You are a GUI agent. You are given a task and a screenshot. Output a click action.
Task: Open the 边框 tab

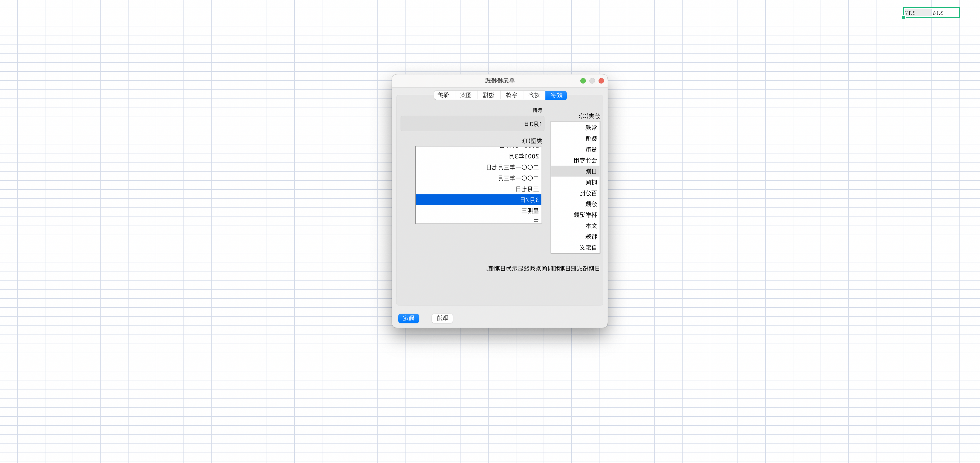point(489,95)
